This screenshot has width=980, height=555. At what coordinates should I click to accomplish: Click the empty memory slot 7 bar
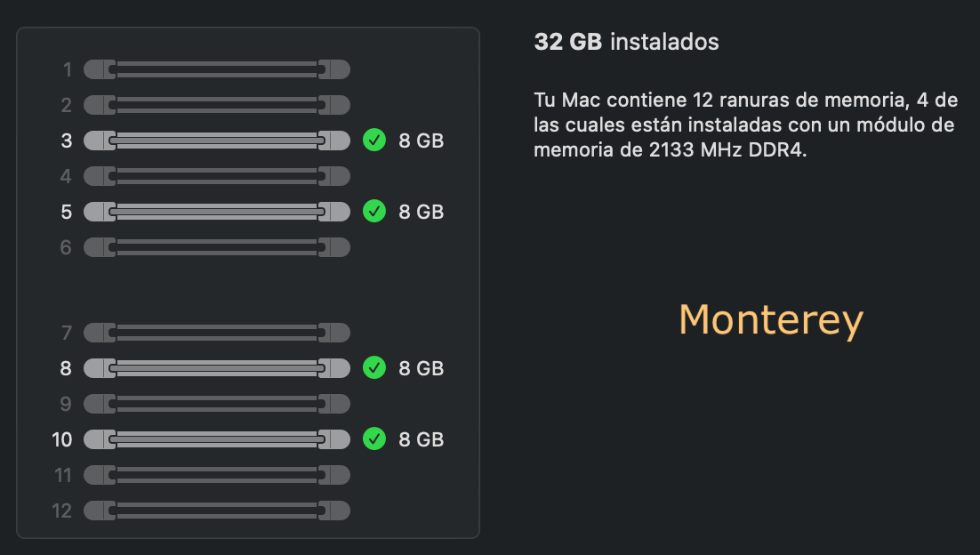[x=216, y=333]
